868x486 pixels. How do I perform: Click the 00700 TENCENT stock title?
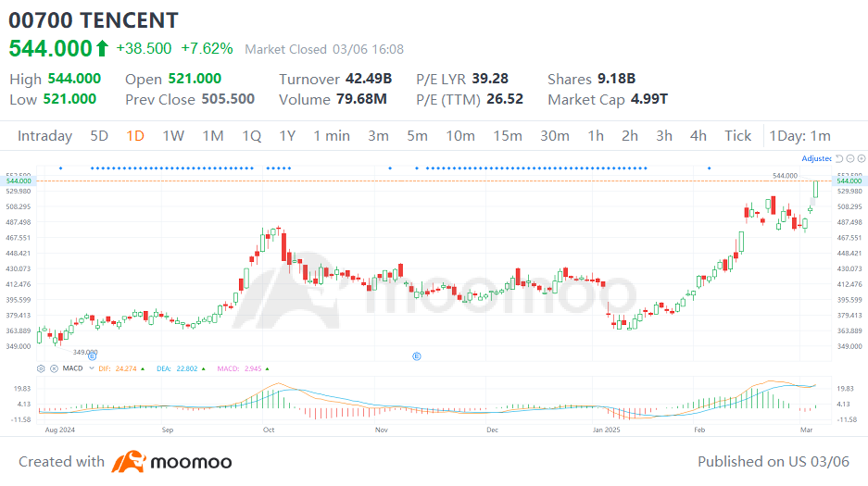94,20
